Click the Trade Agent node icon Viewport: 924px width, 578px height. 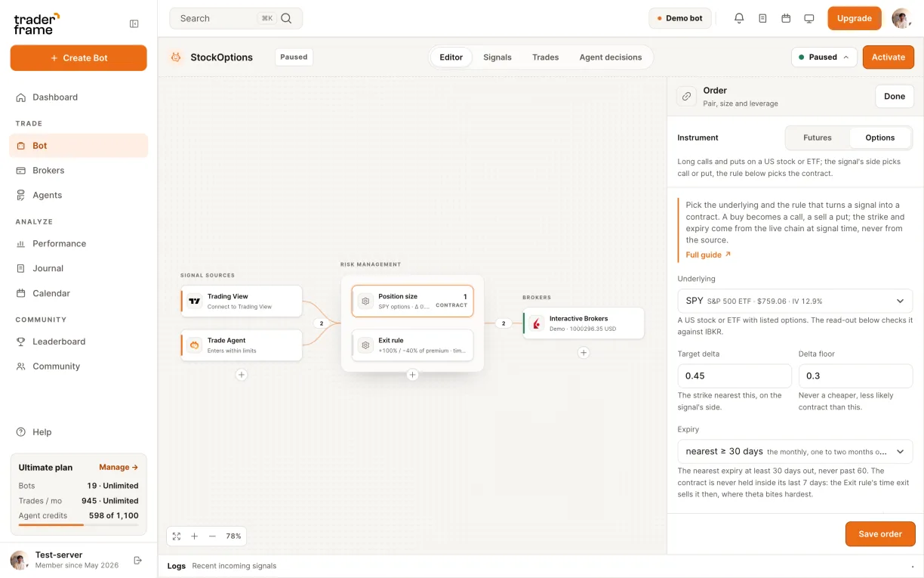195,345
